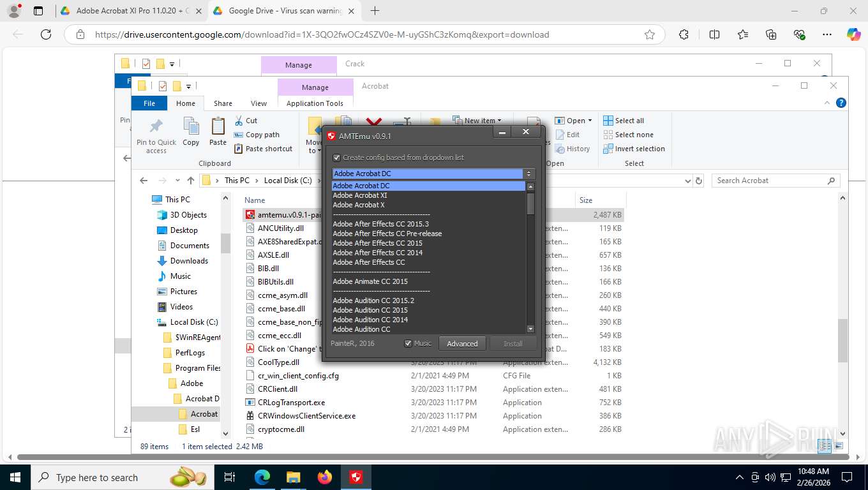
Task: Select cr_win_client_config.cfg file
Action: [x=298, y=376]
